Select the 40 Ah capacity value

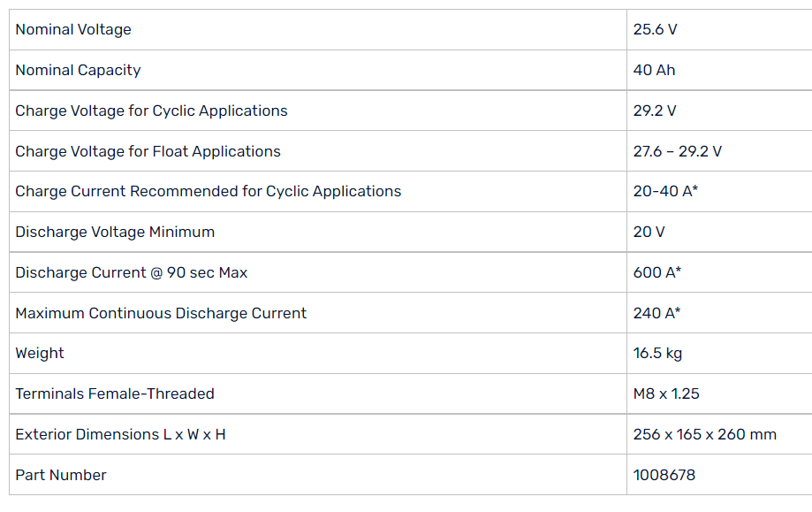(x=654, y=71)
